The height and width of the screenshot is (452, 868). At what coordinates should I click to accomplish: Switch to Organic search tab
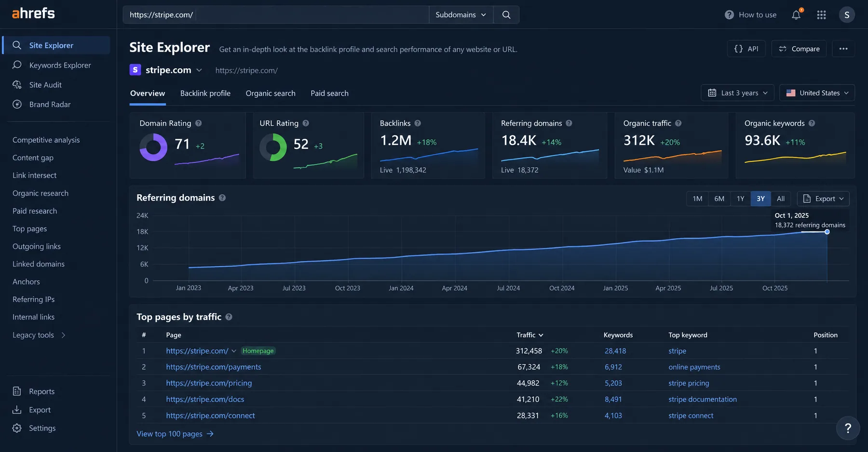tap(271, 93)
